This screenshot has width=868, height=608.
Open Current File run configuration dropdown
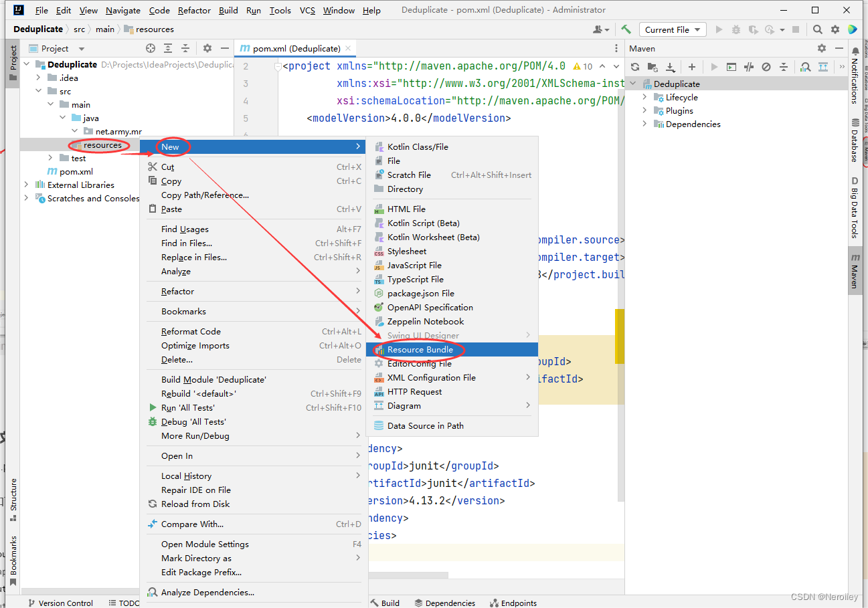(673, 29)
